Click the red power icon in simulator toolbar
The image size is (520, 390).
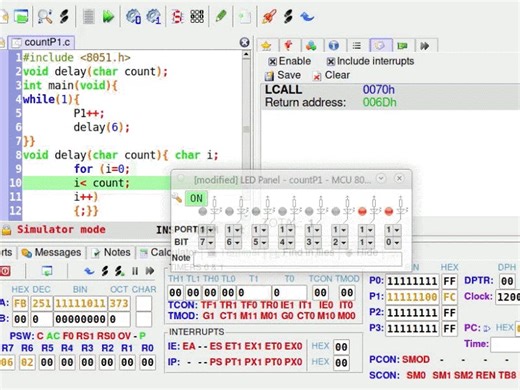(x=5, y=271)
